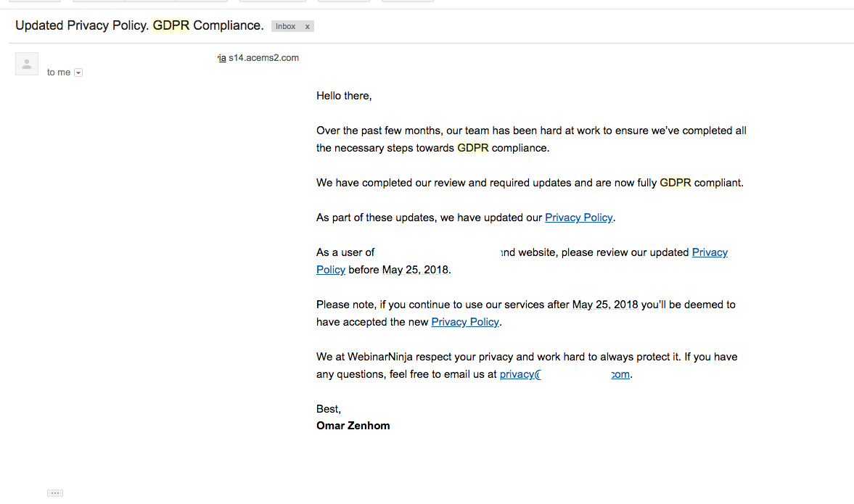Show trimmed content via the three-dots button
Image resolution: width=854 pixels, height=504 pixels.
(x=55, y=493)
